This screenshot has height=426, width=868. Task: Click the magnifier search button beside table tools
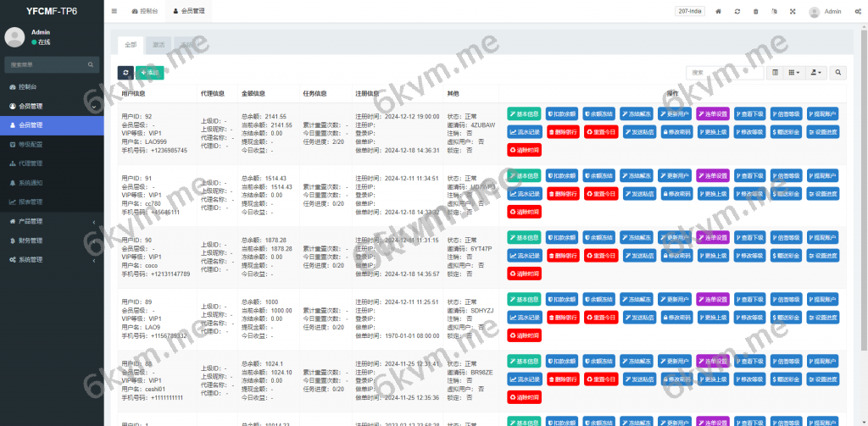[838, 74]
